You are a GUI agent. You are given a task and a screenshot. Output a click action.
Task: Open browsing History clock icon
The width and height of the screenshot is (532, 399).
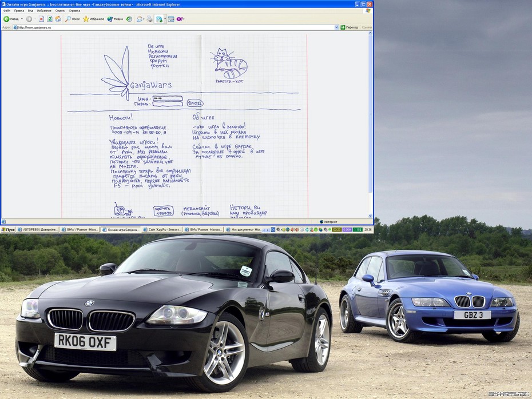point(129,19)
